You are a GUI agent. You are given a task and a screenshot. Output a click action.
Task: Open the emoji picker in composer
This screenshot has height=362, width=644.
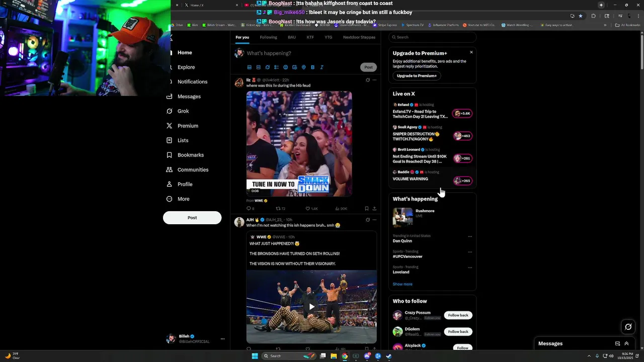click(285, 67)
